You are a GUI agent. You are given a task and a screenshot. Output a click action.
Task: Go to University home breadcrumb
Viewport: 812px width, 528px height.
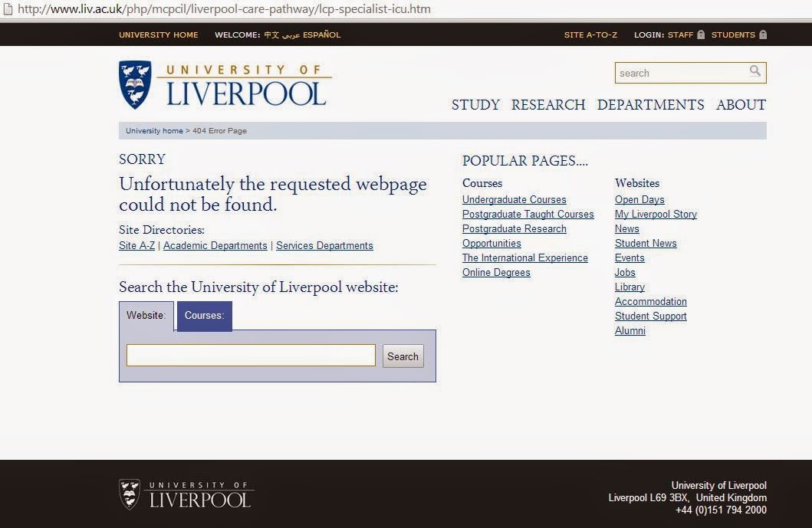154,131
